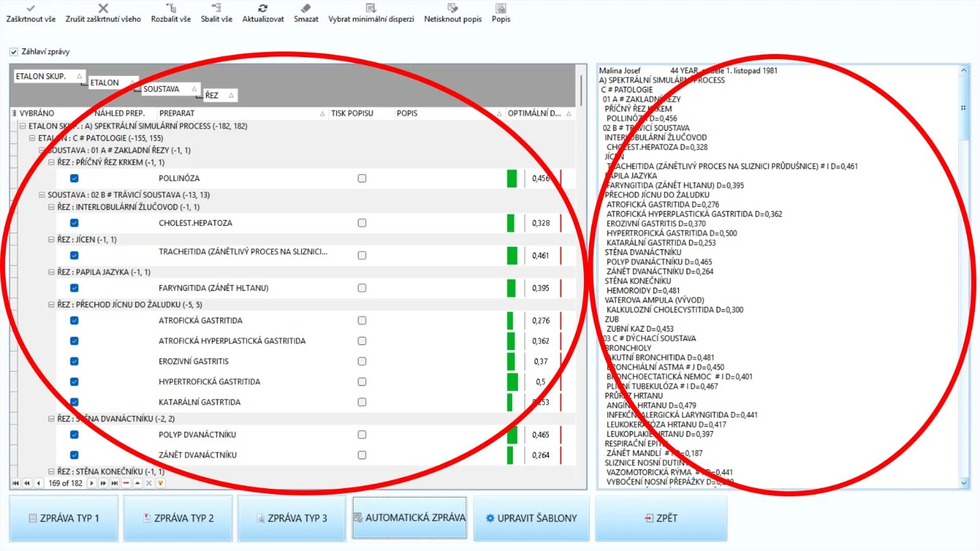The image size is (980, 551).
Task: Click the Smazat eraser icon
Action: tap(306, 8)
